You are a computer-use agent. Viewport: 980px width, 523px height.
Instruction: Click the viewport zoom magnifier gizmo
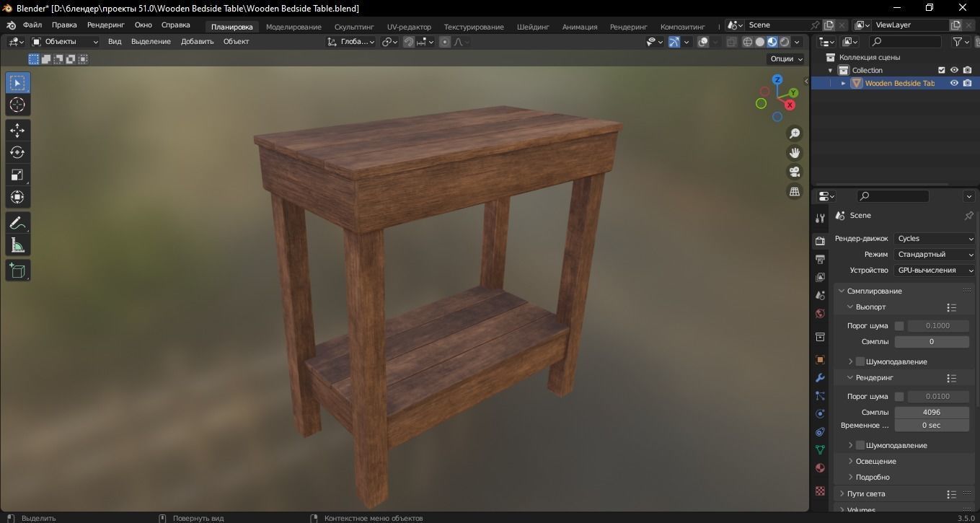[x=795, y=133]
